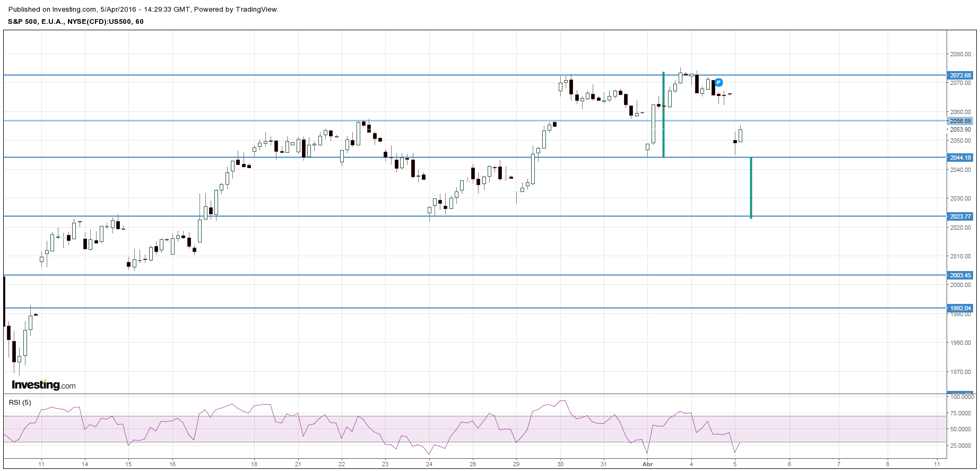Click the 2044.18 horizontal line label
Image resolution: width=980 pixels, height=471 pixels.
click(960, 158)
